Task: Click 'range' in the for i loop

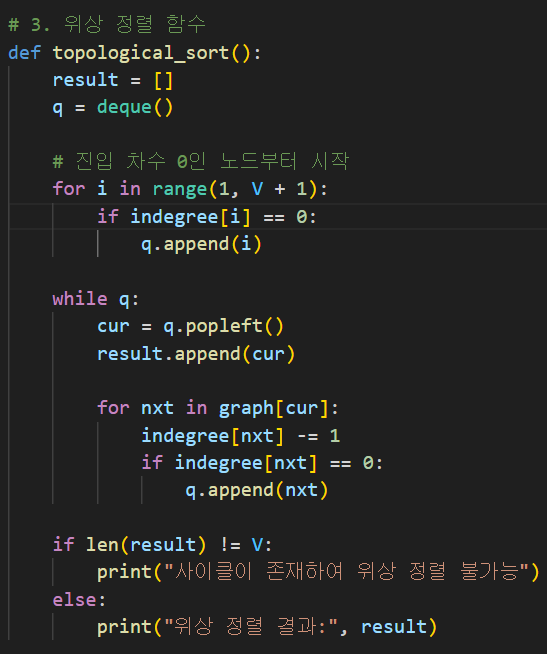Action: click(179, 189)
